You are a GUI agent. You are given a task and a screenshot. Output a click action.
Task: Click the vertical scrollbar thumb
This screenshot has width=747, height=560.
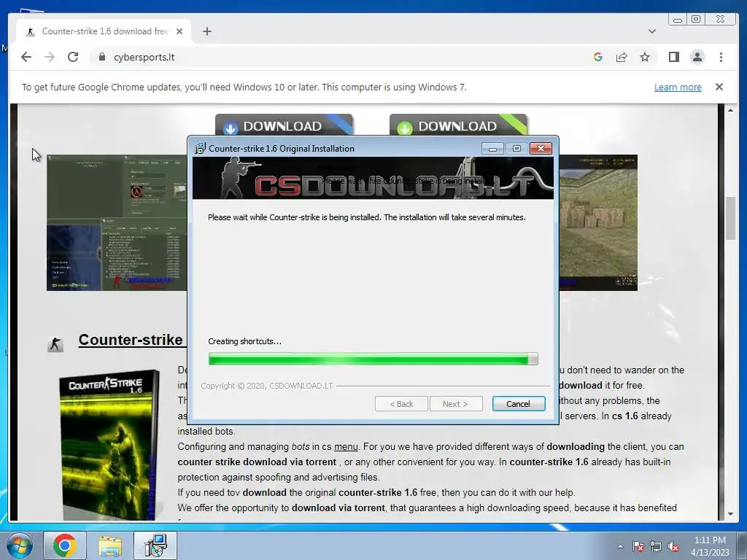[x=730, y=217]
